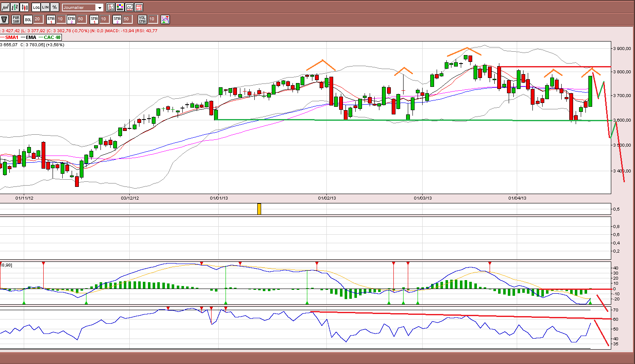Switch to bar chart (OHLC) display
Image resolution: width=635 pixels, height=364 pixels.
click(15, 7)
